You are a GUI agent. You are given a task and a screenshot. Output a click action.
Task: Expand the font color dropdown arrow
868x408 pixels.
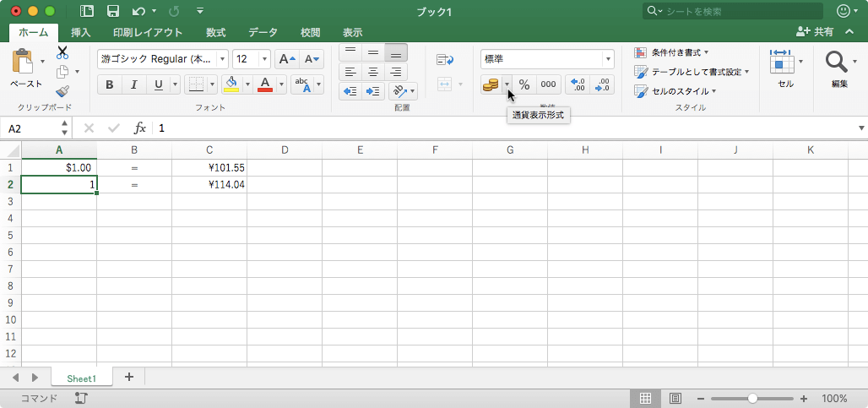(x=281, y=84)
